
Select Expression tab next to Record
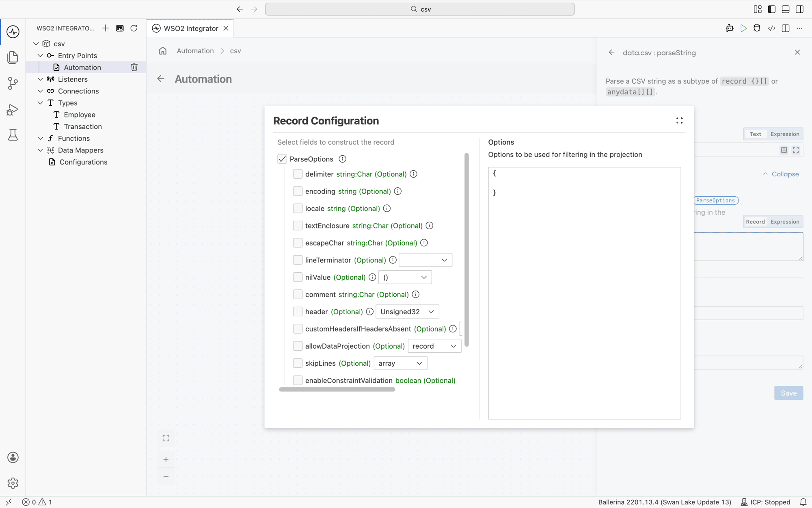(x=785, y=222)
